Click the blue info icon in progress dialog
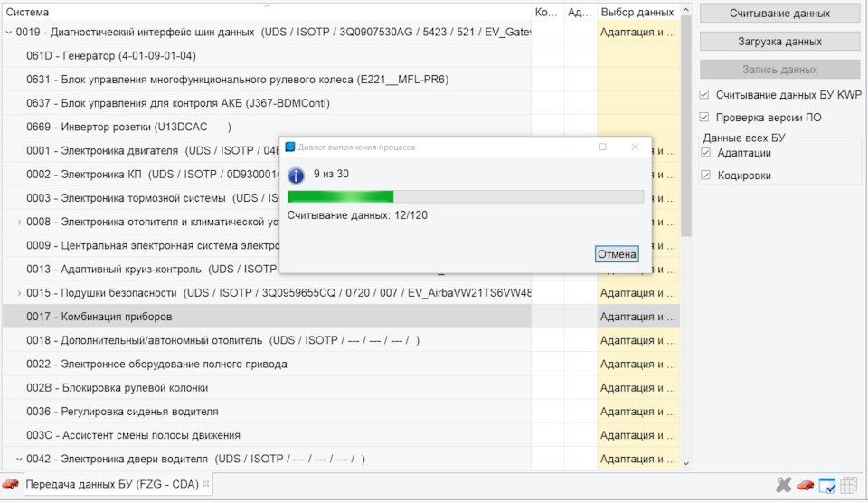This screenshot has width=868, height=503. pyautogui.click(x=297, y=176)
